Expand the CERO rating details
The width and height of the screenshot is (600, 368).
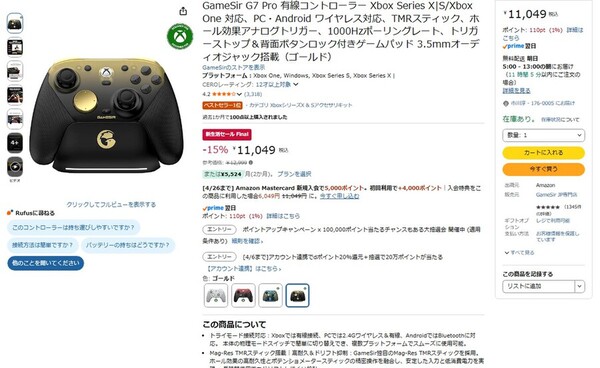click(x=295, y=85)
